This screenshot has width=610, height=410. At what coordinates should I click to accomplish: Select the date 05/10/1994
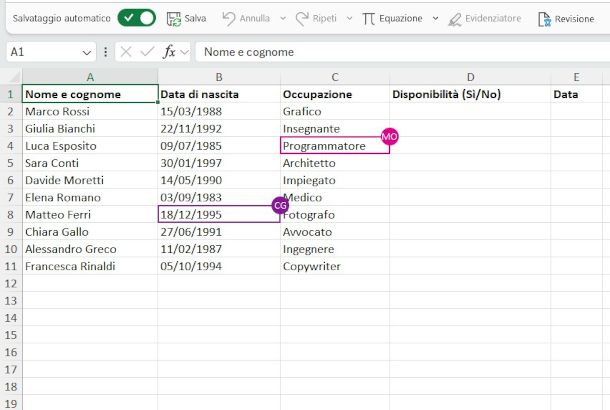(x=219, y=266)
